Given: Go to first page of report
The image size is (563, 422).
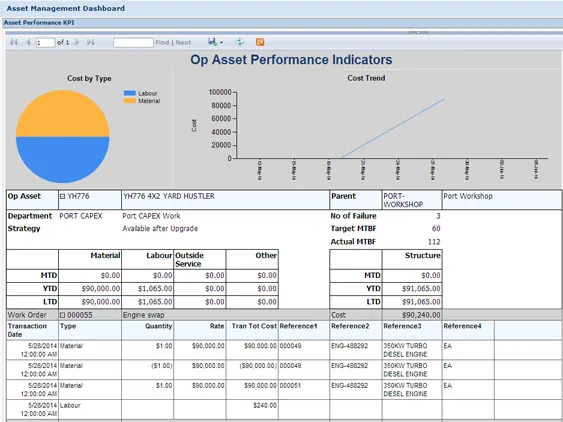Looking at the screenshot, I should pyautogui.click(x=14, y=42).
